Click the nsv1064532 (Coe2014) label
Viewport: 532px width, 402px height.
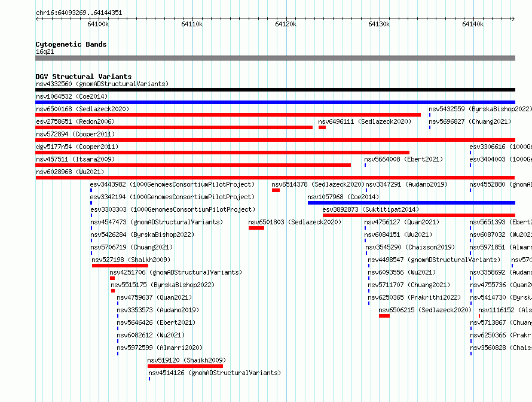[x=72, y=96]
